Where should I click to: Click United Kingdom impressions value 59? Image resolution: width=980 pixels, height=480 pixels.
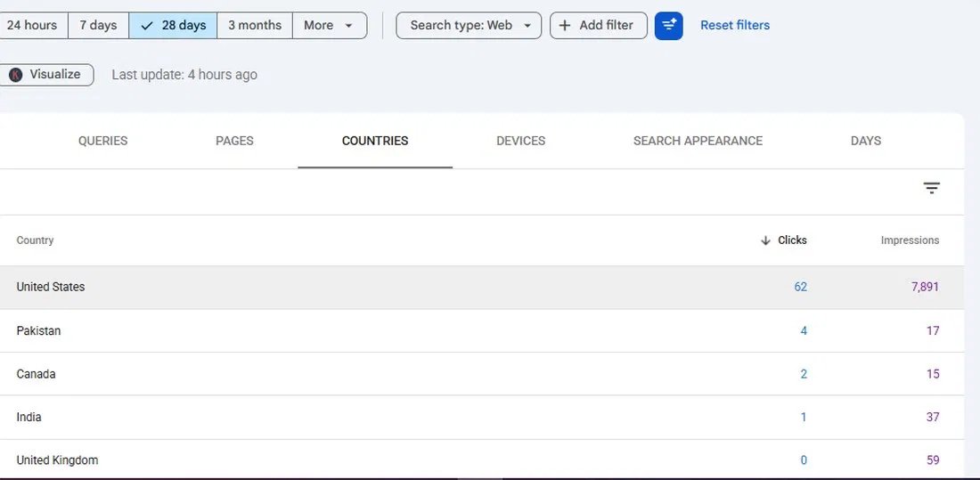[x=933, y=460]
